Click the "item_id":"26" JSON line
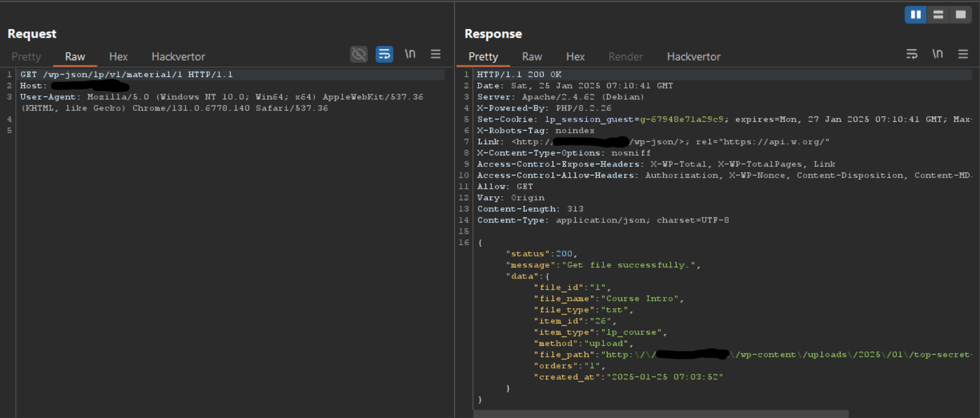The width and height of the screenshot is (980, 418). coord(575,321)
